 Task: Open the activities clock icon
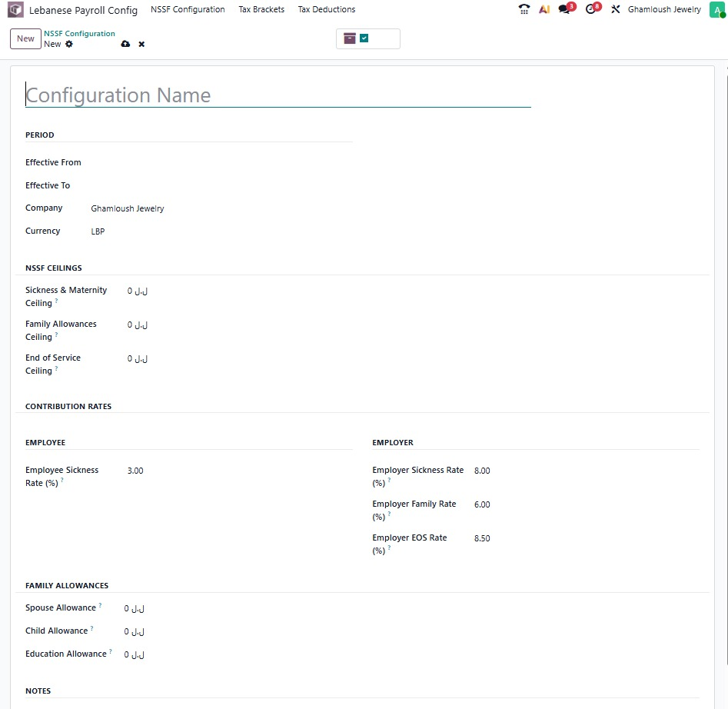coord(591,10)
